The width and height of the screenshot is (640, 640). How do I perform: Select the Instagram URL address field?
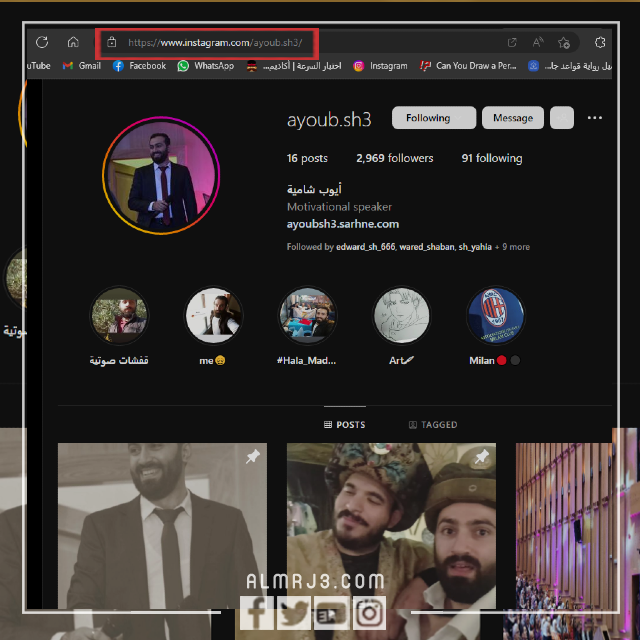coord(215,42)
